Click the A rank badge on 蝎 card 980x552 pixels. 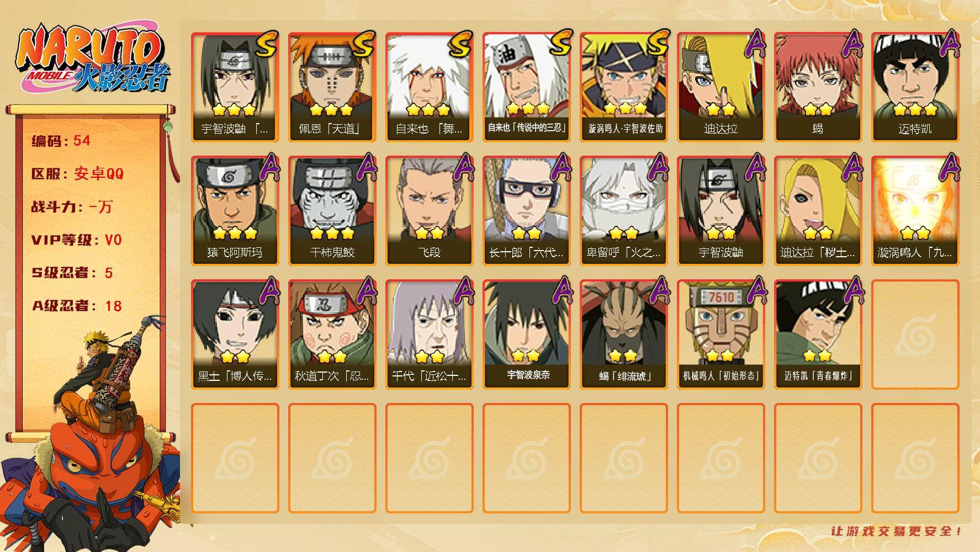852,43
